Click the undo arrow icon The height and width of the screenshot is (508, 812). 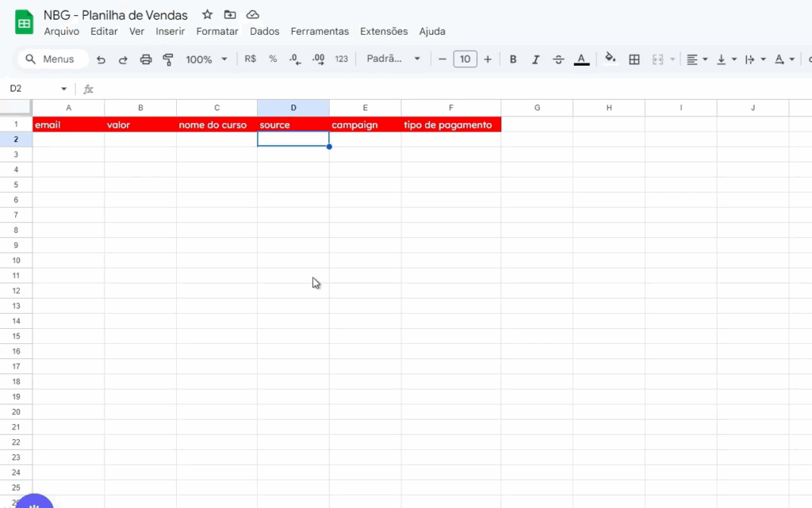101,59
